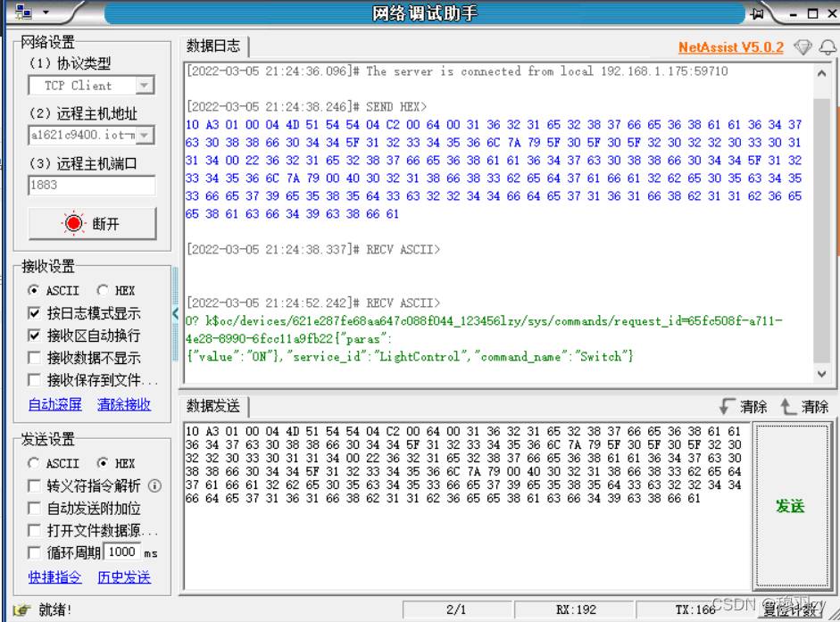Enable 循环周期 checkbox
The height and width of the screenshot is (622, 840).
tap(34, 552)
